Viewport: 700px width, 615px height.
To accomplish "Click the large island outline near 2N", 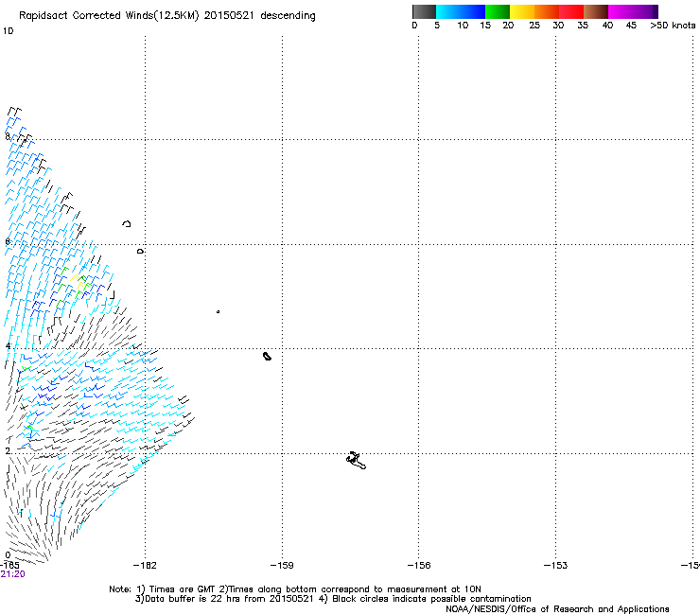I will click(x=356, y=461).
